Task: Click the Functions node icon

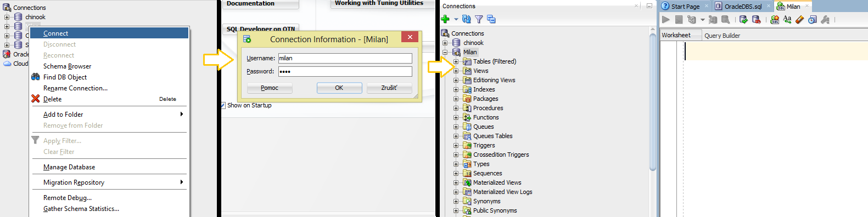Action: point(467,117)
